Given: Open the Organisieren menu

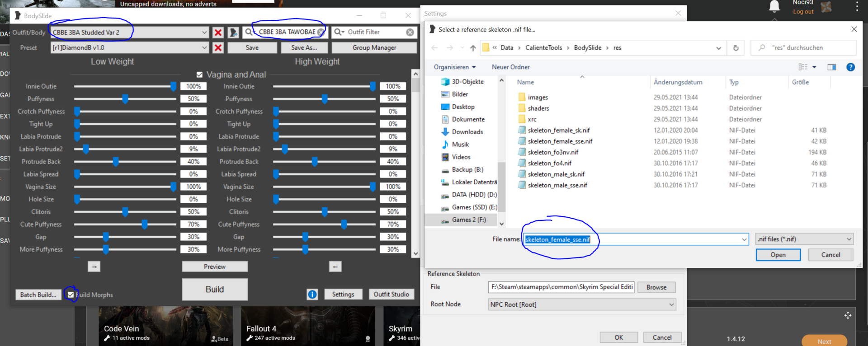Looking at the screenshot, I should click(455, 67).
